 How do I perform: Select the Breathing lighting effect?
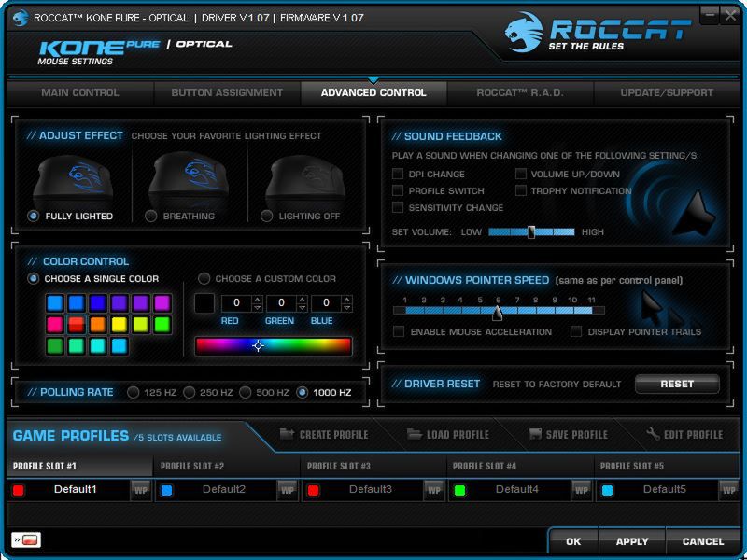coord(150,216)
